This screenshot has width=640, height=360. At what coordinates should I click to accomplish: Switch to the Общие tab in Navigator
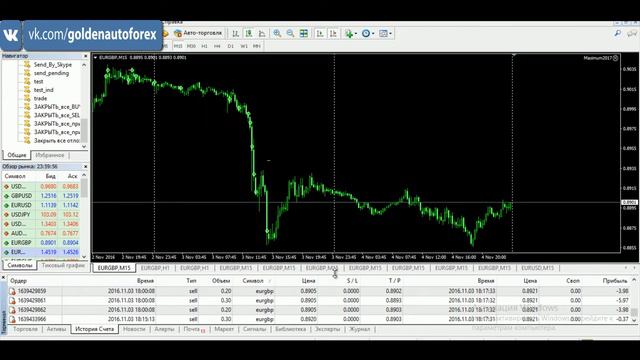coord(17,155)
